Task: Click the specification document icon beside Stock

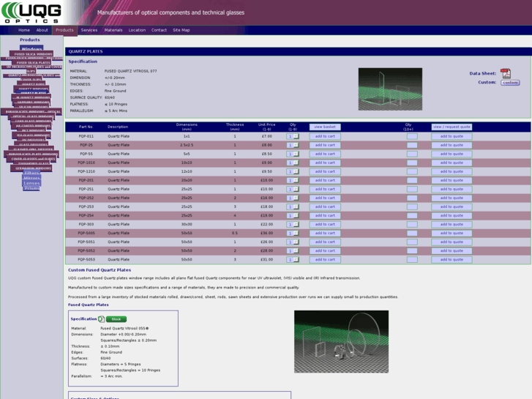Action: 101,319
